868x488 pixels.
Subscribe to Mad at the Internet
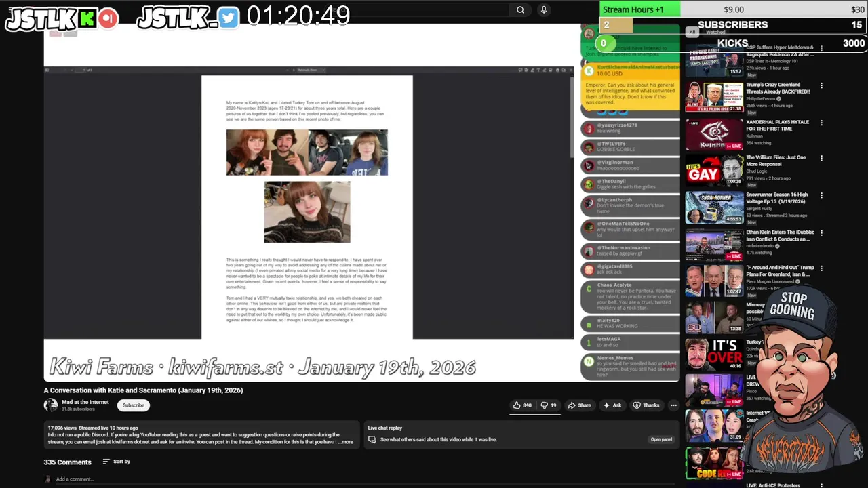[134, 405]
